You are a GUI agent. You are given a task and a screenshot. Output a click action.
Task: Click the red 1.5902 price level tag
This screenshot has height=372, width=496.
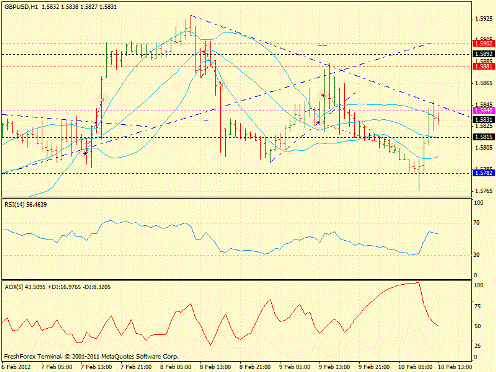pos(483,44)
